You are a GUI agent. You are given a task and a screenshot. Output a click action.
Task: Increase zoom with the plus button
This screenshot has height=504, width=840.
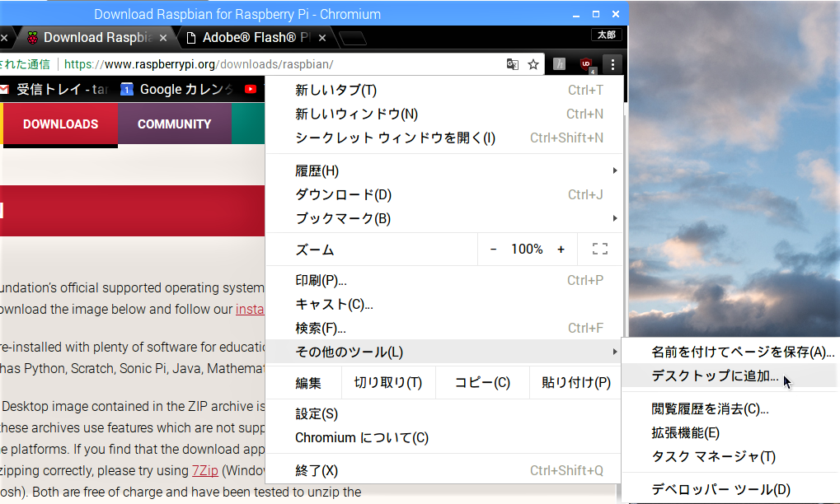(x=561, y=249)
